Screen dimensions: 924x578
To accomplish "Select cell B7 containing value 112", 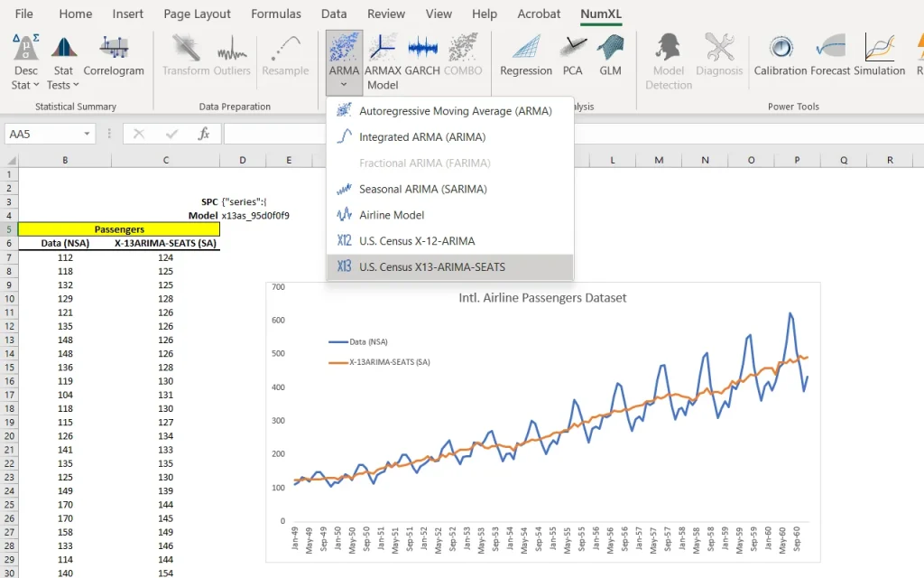I will [x=64, y=256].
